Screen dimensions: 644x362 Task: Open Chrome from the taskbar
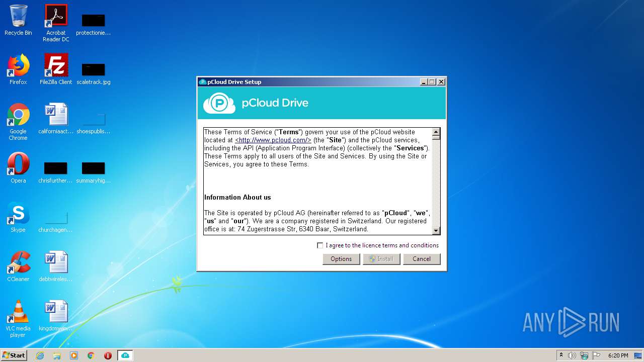[91, 355]
